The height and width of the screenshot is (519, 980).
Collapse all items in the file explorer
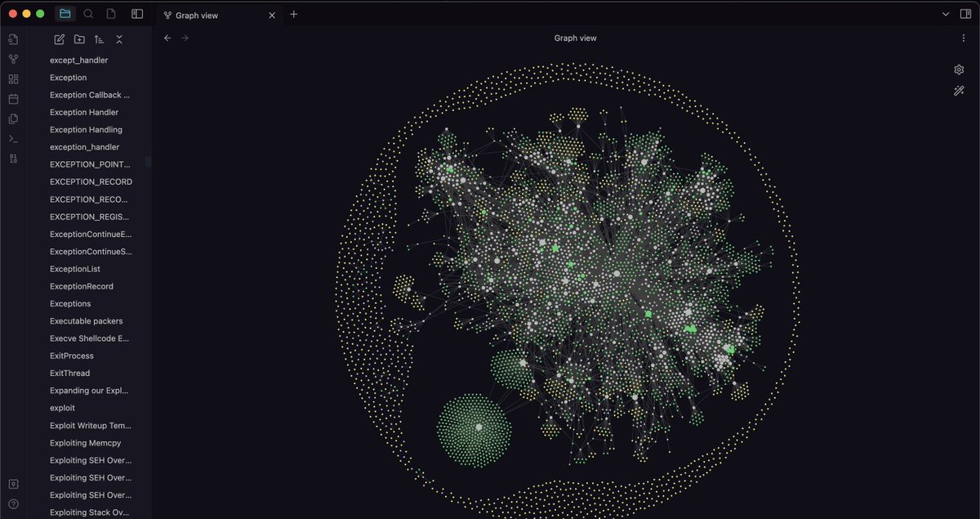pyautogui.click(x=119, y=38)
